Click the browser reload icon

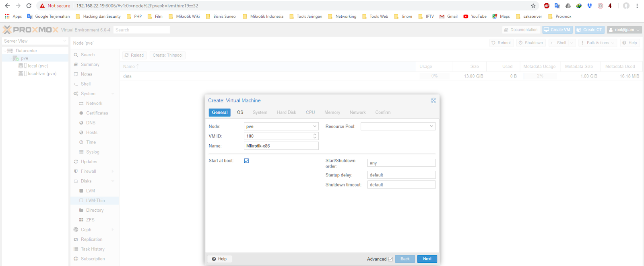pyautogui.click(x=29, y=6)
